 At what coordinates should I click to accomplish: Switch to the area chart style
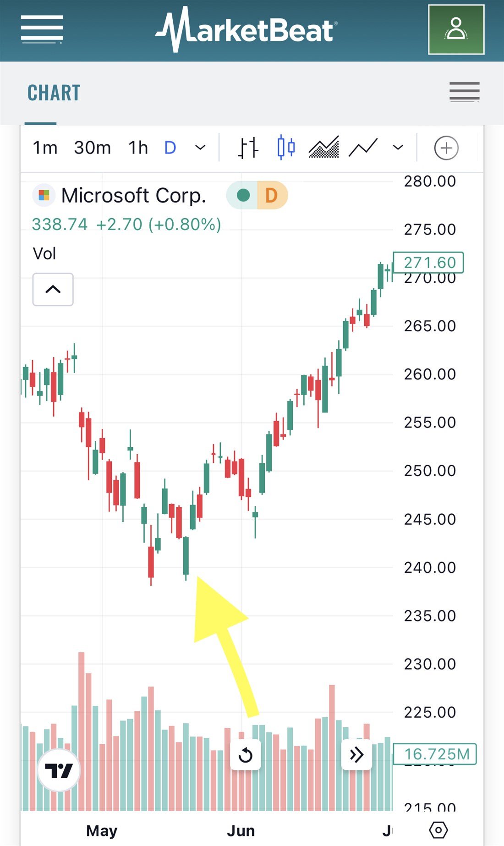[x=324, y=148]
